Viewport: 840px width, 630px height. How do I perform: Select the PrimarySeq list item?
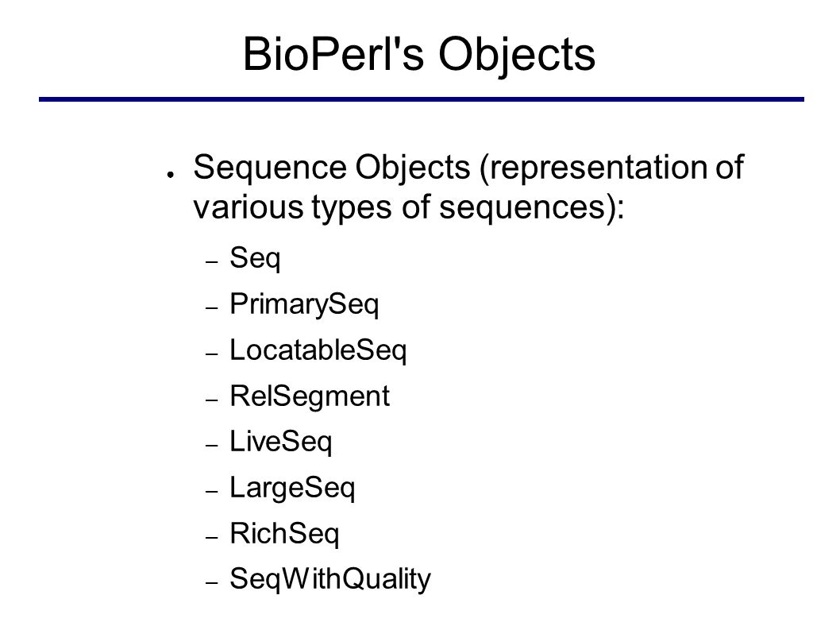pyautogui.click(x=304, y=304)
